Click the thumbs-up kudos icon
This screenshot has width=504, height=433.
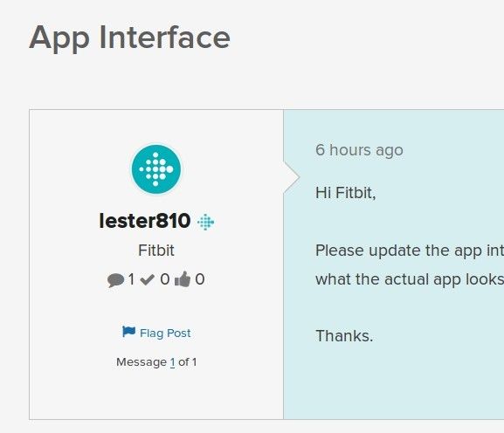pos(183,278)
